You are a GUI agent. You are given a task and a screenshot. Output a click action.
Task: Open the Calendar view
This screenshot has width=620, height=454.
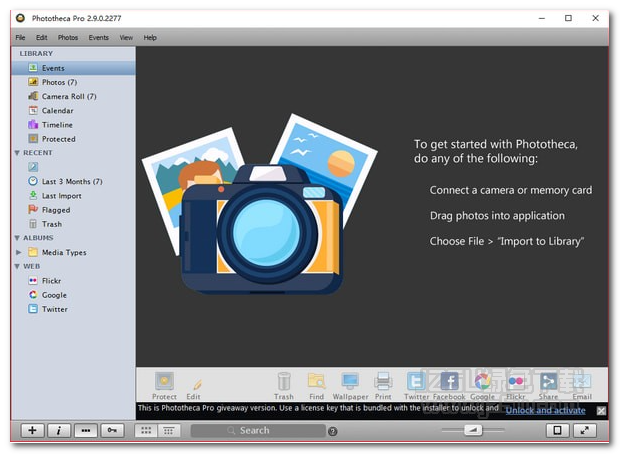74,111
